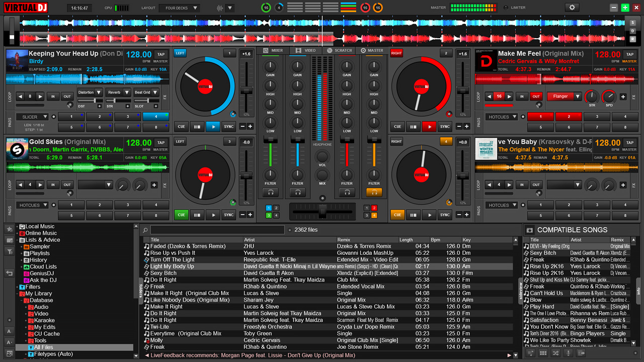644x362 pixels.
Task: Open the FOUR DECKS layout dropdown
Action: 179,8
